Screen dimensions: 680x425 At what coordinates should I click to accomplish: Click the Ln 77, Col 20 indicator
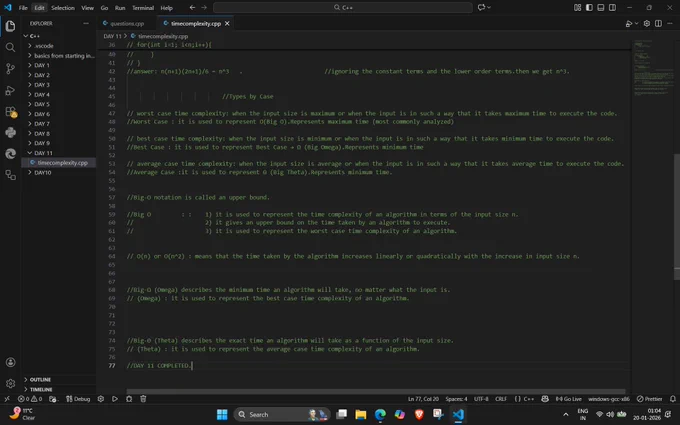[x=423, y=399]
